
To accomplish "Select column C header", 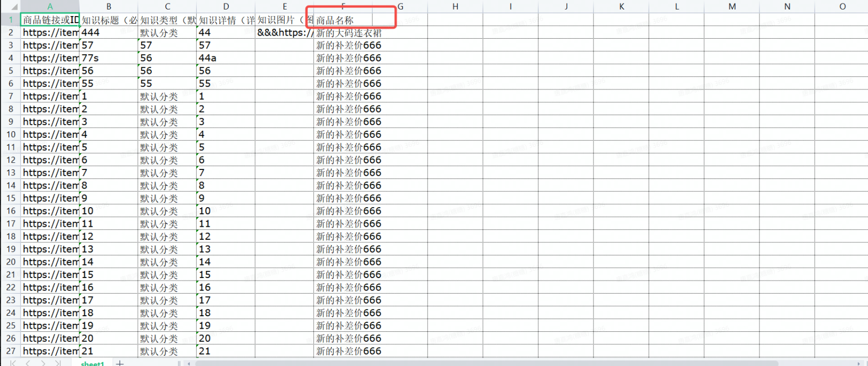I will [167, 7].
